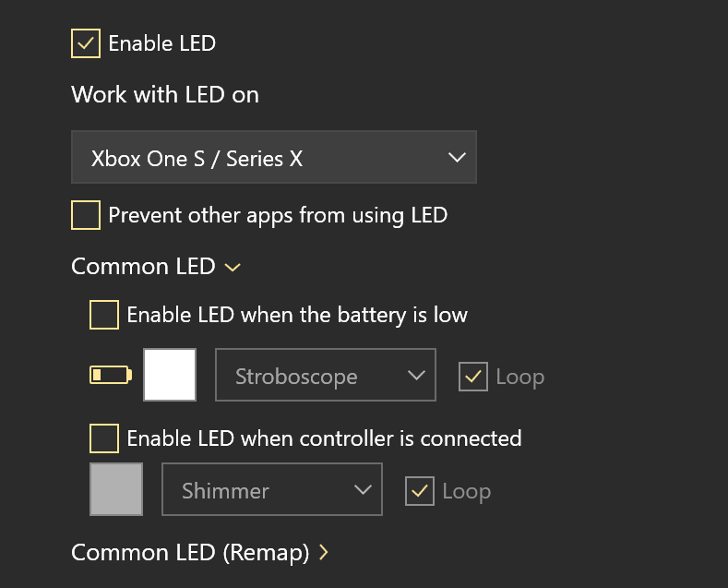Screen dimensions: 728x588
Task: Toggle Loop for the Shimmer effect
Action: pyautogui.click(x=420, y=491)
